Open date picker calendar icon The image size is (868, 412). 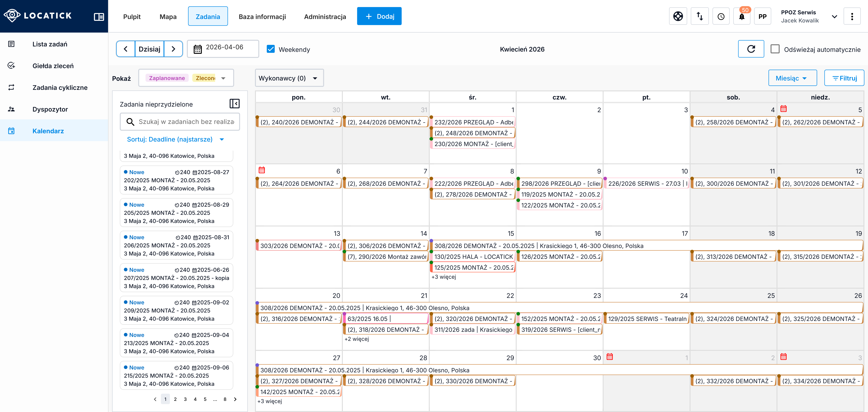tap(198, 49)
